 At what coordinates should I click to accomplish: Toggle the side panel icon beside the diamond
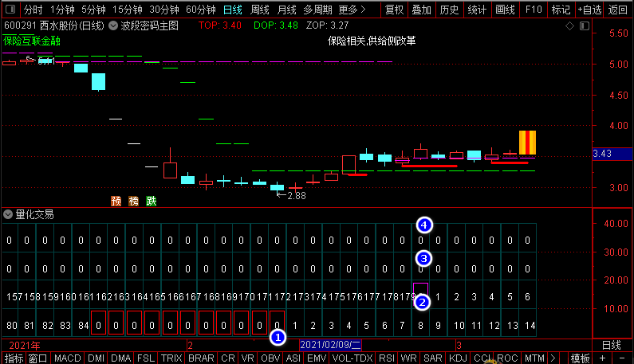point(585,26)
